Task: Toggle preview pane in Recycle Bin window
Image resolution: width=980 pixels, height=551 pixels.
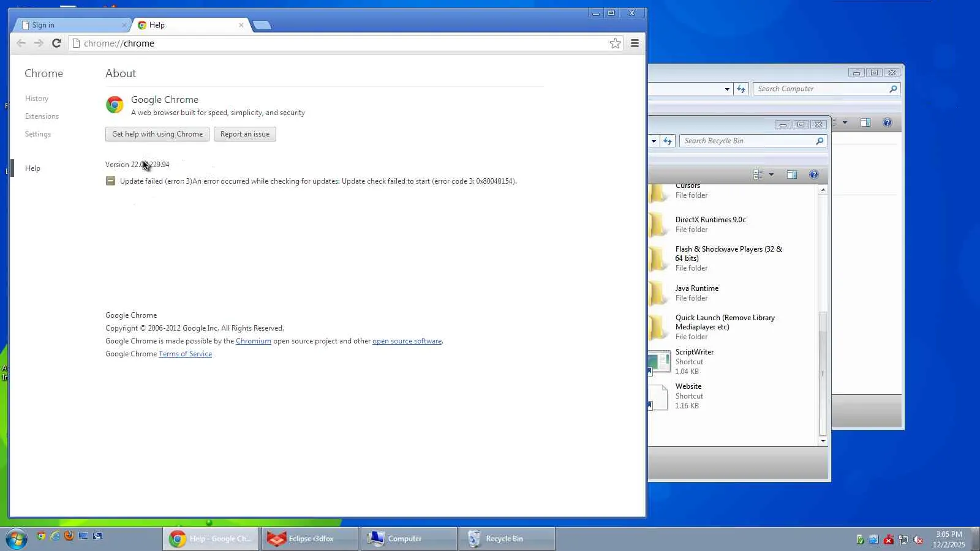Action: point(792,174)
